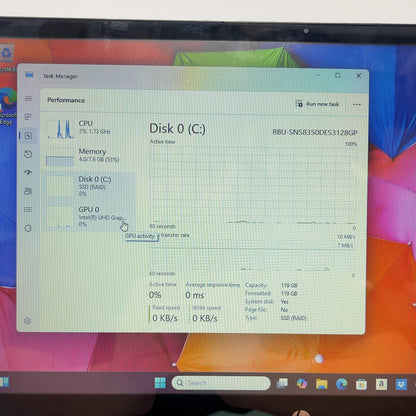Viewport: 416px width, 416px height.
Task: Select the Performance icon in the sidebar
Action: (28, 135)
